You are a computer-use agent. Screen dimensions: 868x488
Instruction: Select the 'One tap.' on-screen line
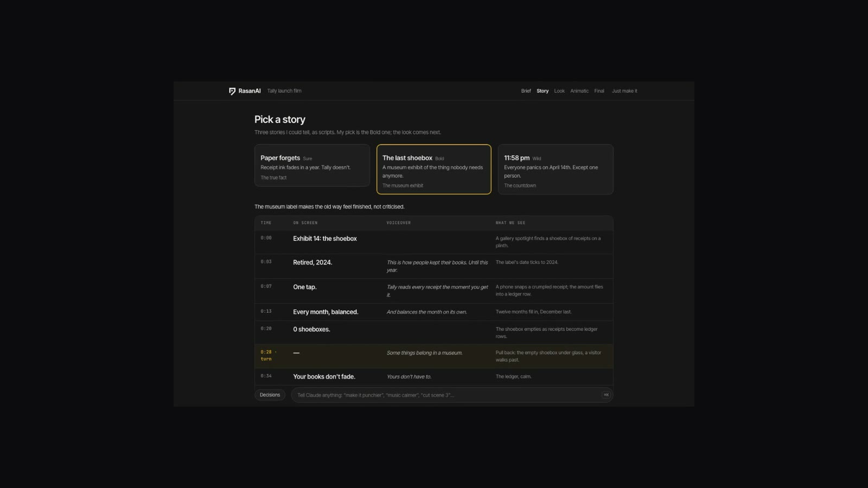click(305, 287)
